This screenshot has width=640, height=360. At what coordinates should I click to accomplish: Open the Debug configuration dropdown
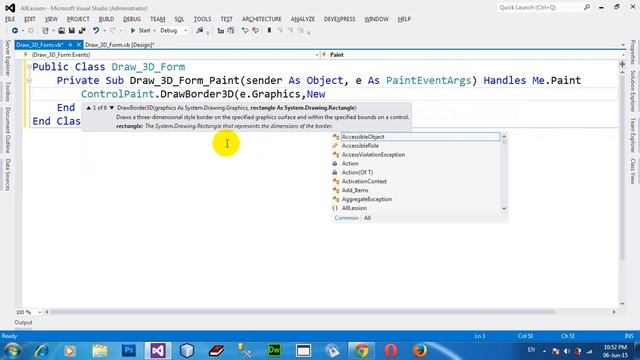click(x=174, y=31)
